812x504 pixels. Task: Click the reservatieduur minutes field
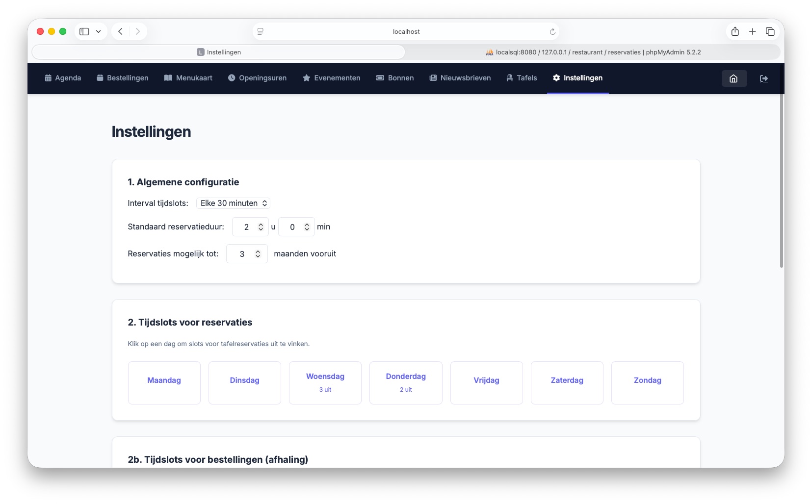tap(296, 227)
